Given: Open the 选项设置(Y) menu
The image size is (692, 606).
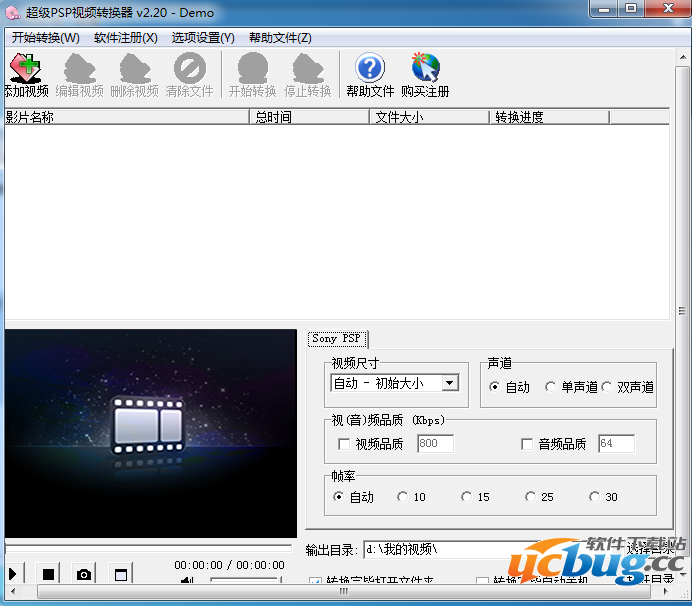Looking at the screenshot, I should tap(203, 38).
